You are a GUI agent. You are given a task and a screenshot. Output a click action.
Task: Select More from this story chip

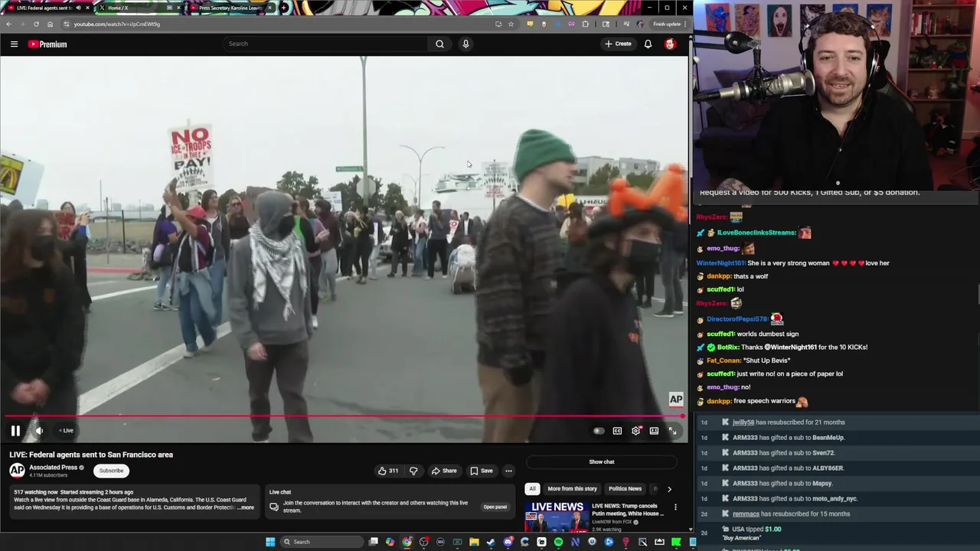click(x=572, y=488)
